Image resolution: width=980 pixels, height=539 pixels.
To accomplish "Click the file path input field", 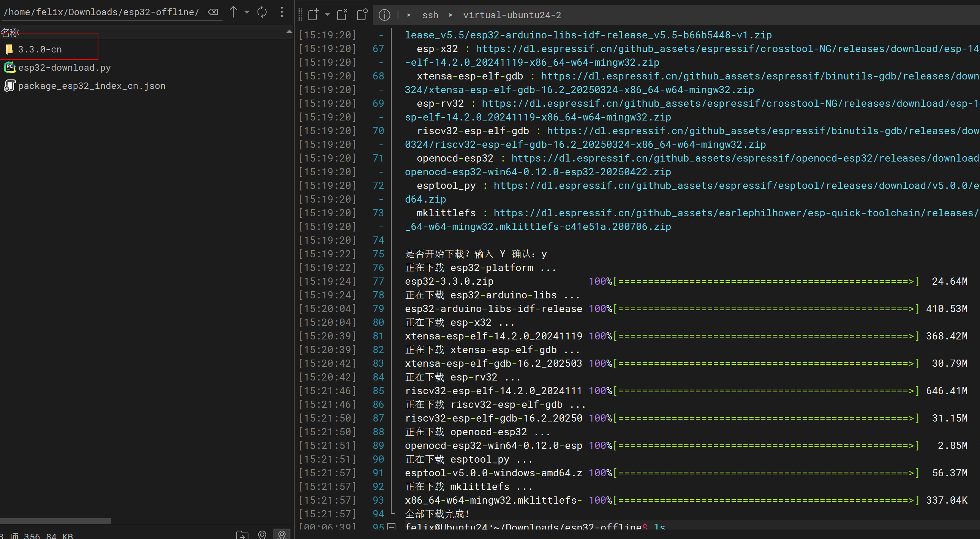I will click(102, 12).
